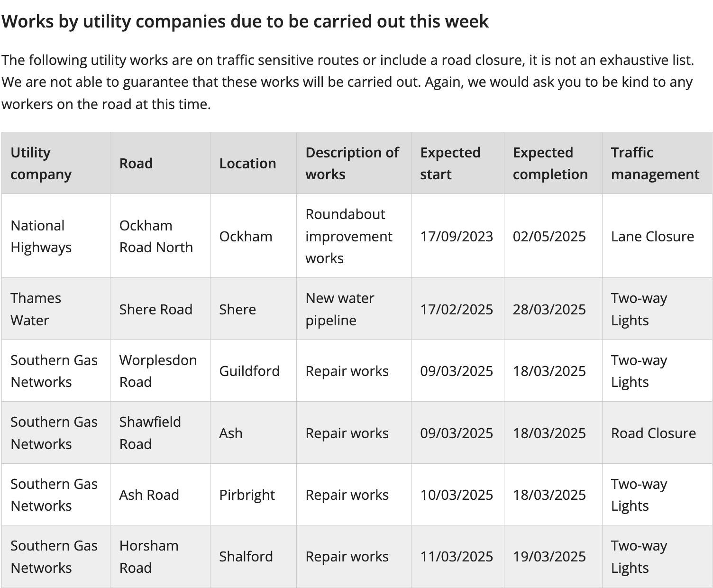Click the 'Works by utility companies' heading

(245, 21)
